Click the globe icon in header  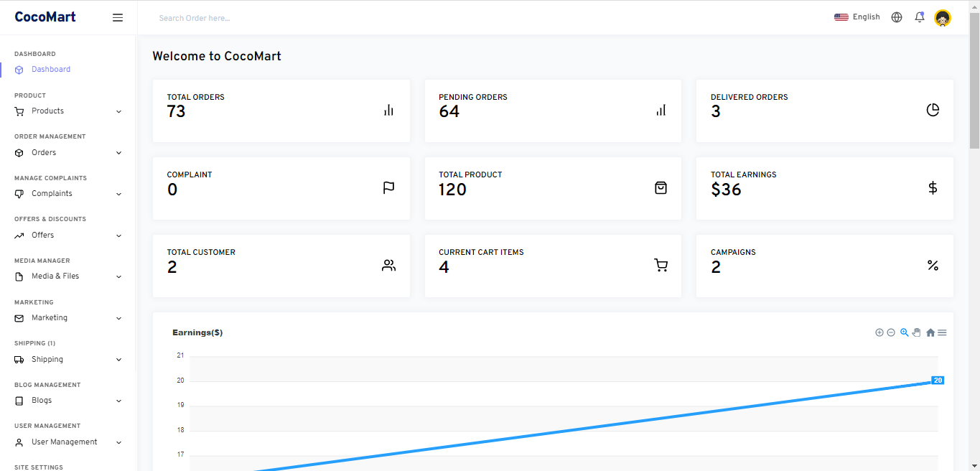point(897,17)
